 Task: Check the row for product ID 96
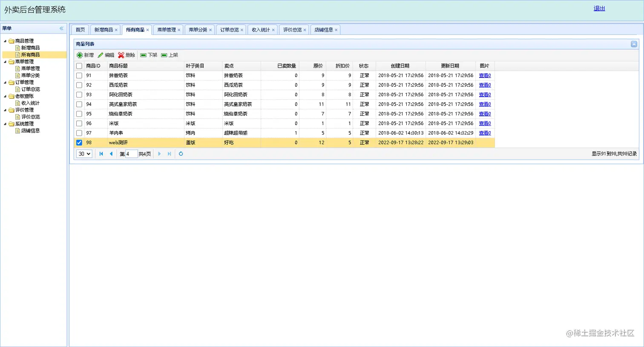(x=79, y=123)
